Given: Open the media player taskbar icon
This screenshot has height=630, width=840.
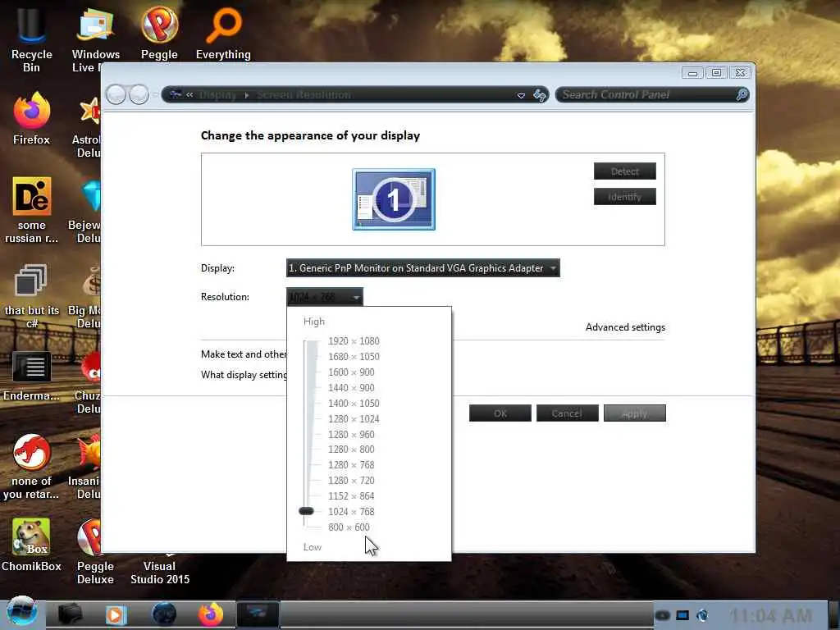Looking at the screenshot, I should pyautogui.click(x=115, y=614).
